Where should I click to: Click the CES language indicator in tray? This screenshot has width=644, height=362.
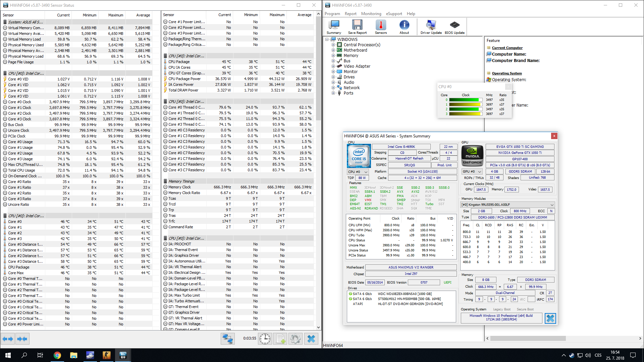(x=598, y=355)
